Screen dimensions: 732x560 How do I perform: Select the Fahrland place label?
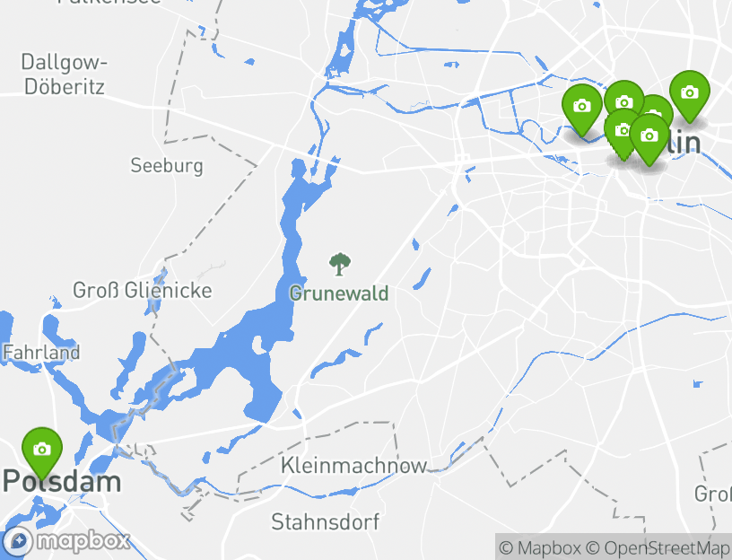click(41, 352)
